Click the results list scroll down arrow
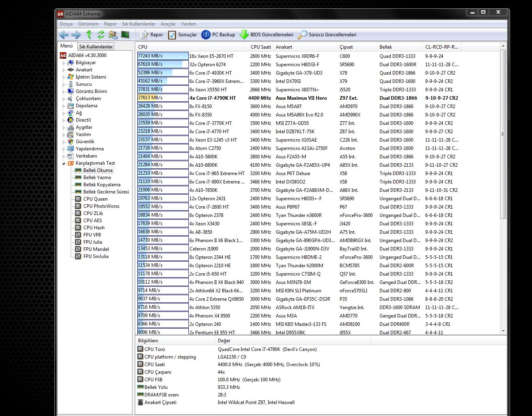This screenshot has height=416, width=532. [503, 331]
